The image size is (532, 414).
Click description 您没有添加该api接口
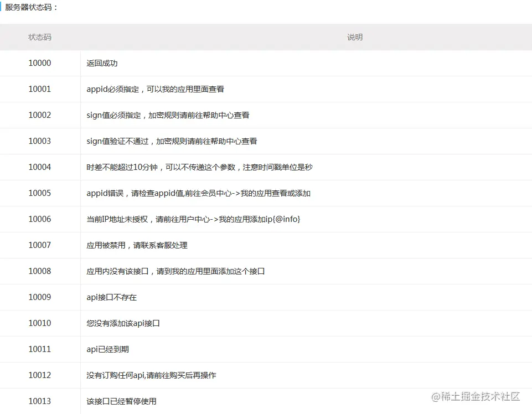click(x=123, y=323)
